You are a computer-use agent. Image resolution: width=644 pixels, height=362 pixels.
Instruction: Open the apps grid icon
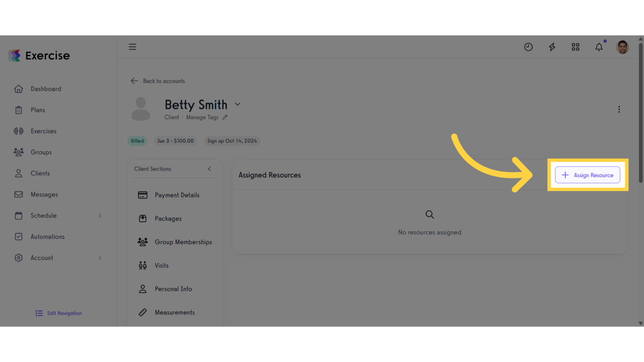point(576,47)
